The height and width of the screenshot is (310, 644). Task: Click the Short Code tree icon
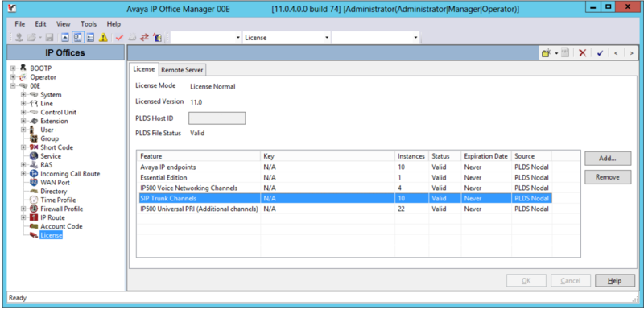click(34, 147)
